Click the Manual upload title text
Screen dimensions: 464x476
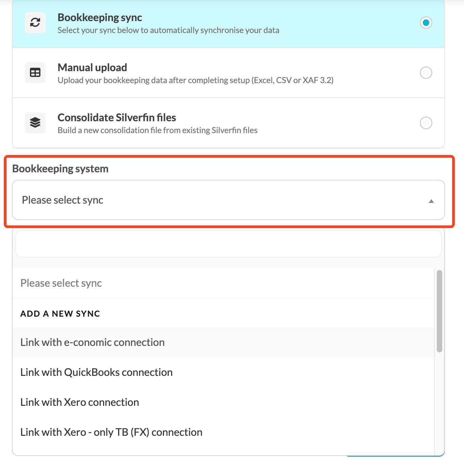[x=92, y=67]
